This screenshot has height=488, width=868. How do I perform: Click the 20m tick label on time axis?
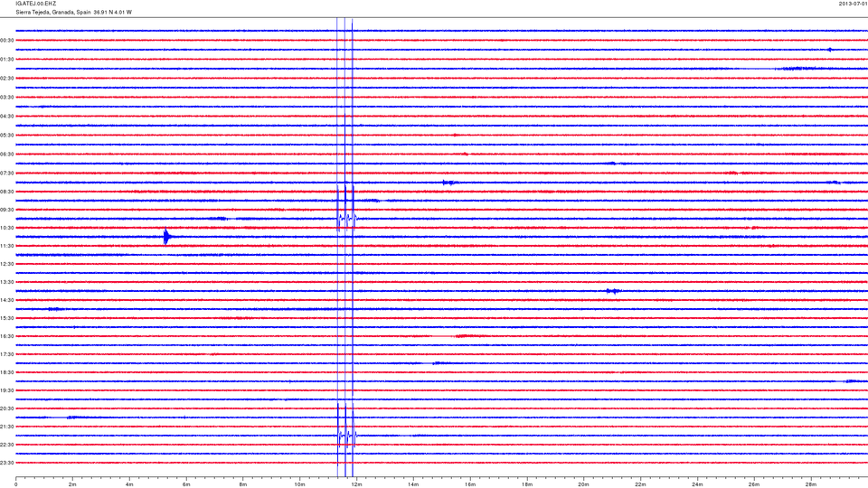point(583,484)
